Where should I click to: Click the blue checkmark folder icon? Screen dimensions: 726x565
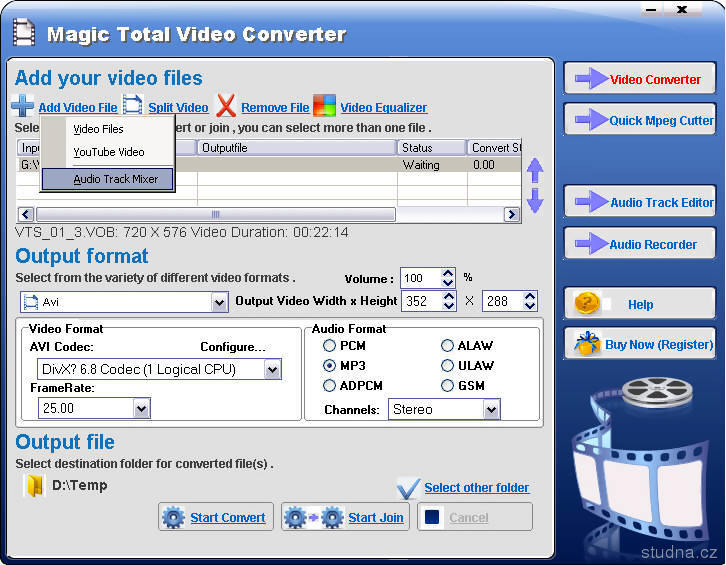click(x=408, y=488)
